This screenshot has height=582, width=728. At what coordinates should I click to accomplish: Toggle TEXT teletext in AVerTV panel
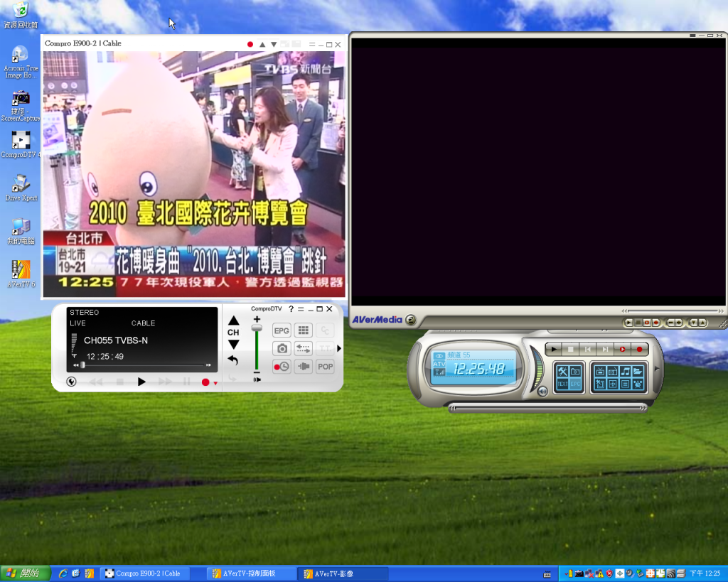563,384
